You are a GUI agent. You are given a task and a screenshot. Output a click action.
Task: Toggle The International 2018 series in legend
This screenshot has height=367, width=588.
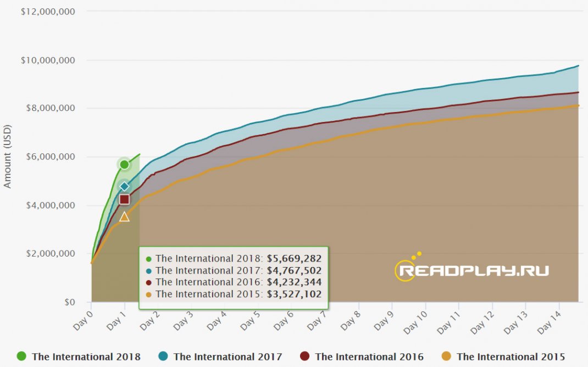(x=79, y=357)
